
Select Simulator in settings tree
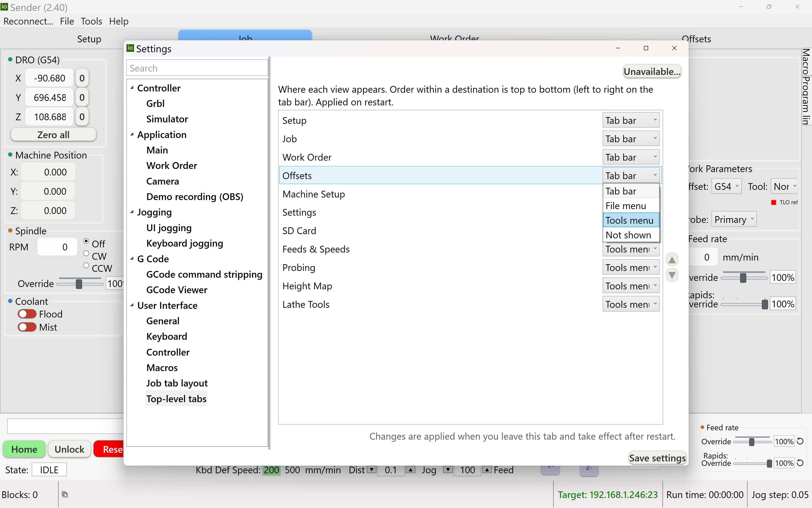[167, 119]
